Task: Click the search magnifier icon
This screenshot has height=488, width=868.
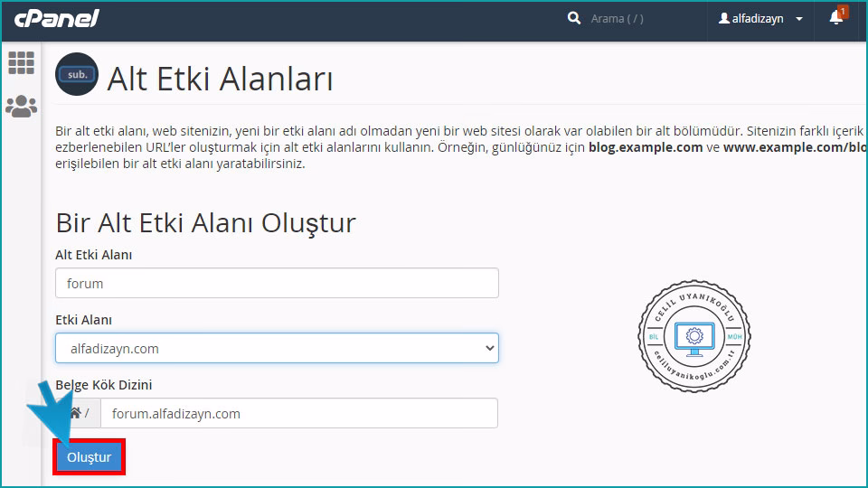Action: (574, 18)
